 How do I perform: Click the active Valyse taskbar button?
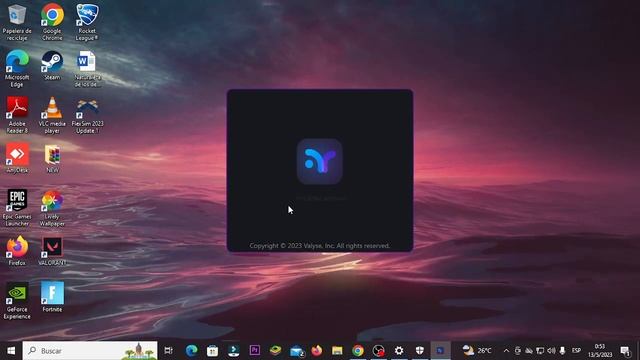coord(440,351)
